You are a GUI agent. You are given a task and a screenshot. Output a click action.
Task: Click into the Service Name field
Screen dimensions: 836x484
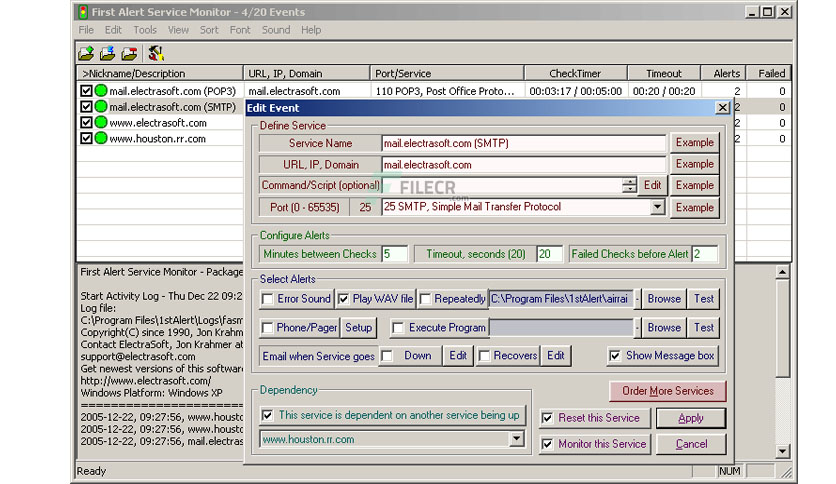click(x=524, y=143)
